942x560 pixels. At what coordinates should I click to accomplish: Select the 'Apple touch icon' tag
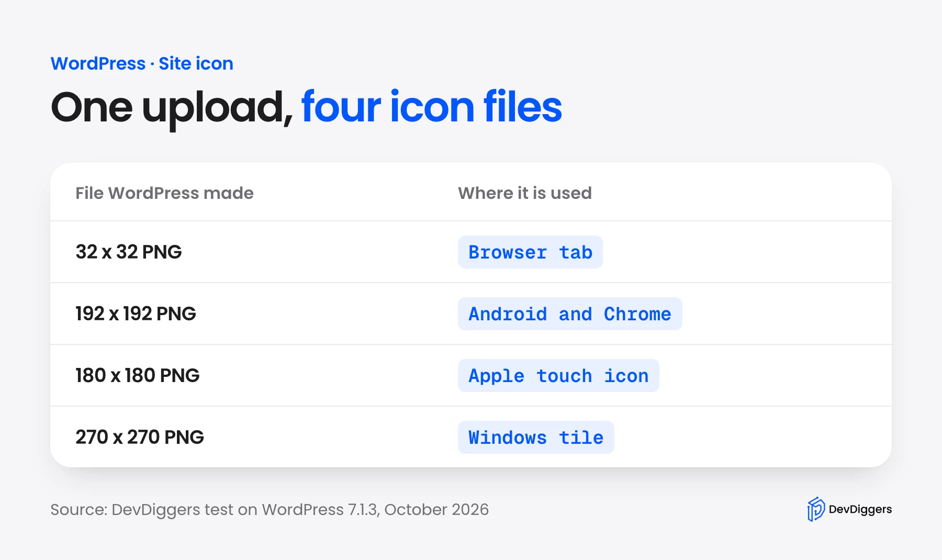coord(558,376)
